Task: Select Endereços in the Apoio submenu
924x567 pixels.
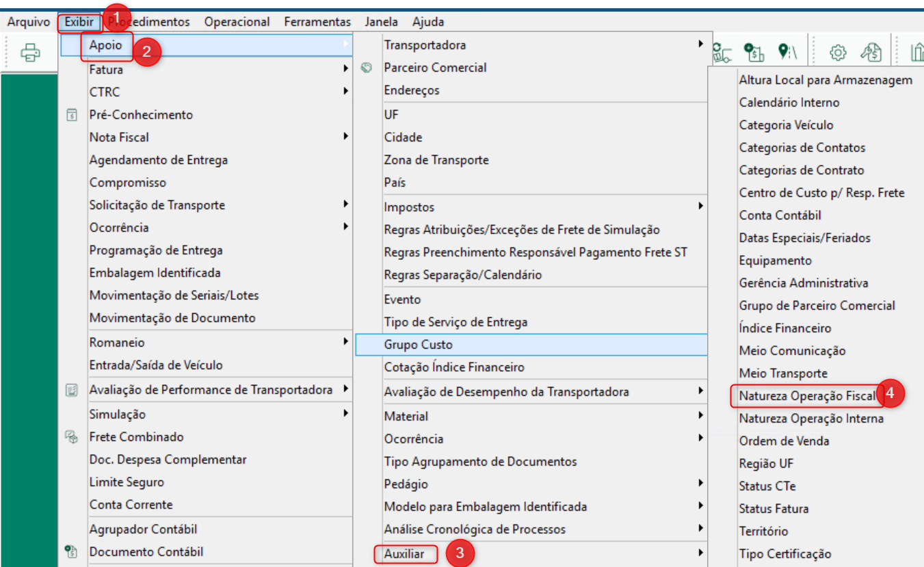Action: tap(412, 90)
